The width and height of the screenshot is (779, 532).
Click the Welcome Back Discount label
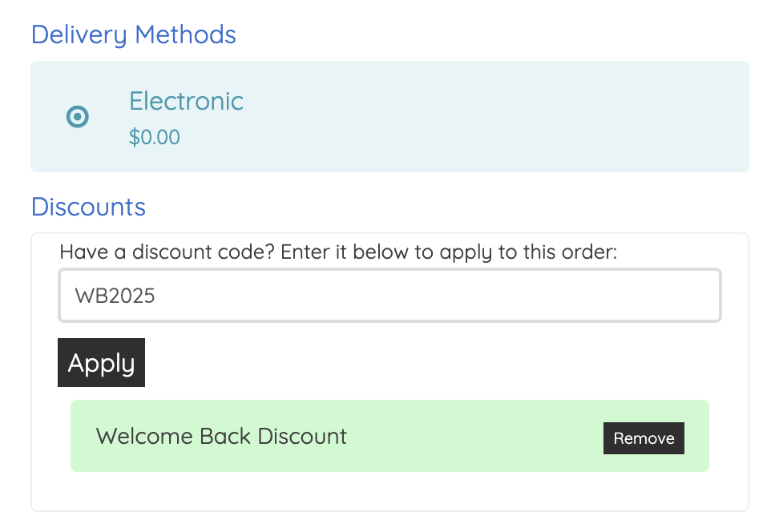tap(221, 437)
